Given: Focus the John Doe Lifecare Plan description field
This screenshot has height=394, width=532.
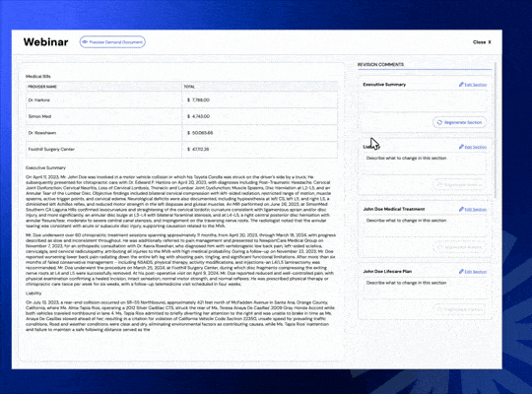Looking at the screenshot, I should coord(424,289).
